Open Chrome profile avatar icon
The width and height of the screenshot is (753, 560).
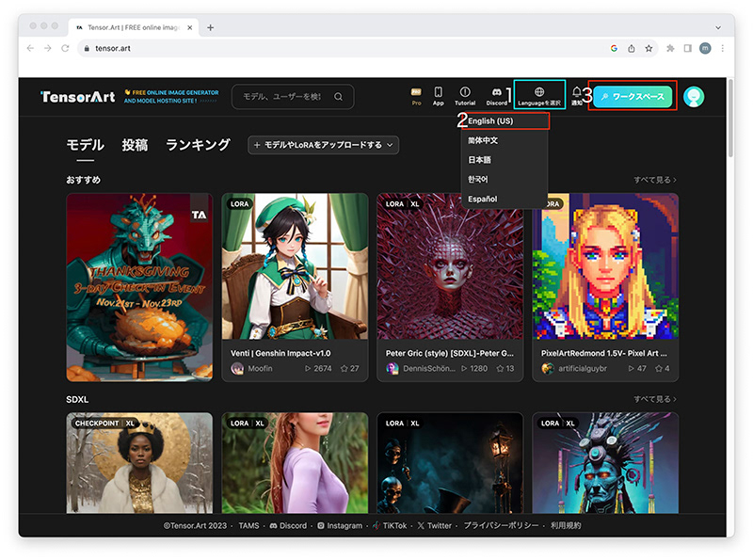point(705,48)
